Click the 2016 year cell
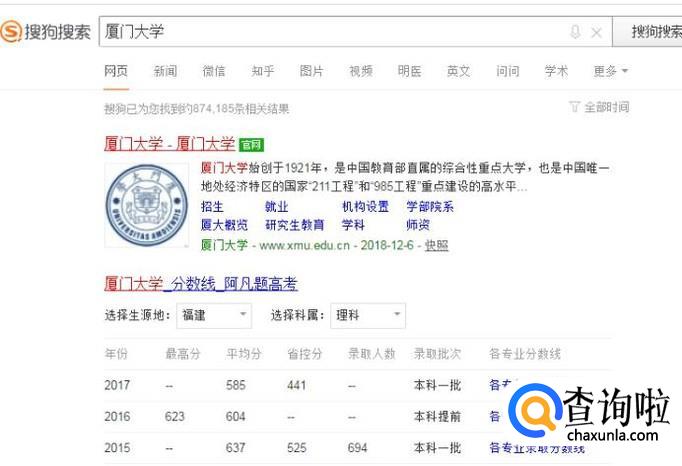This screenshot has width=682, height=466. (x=117, y=416)
